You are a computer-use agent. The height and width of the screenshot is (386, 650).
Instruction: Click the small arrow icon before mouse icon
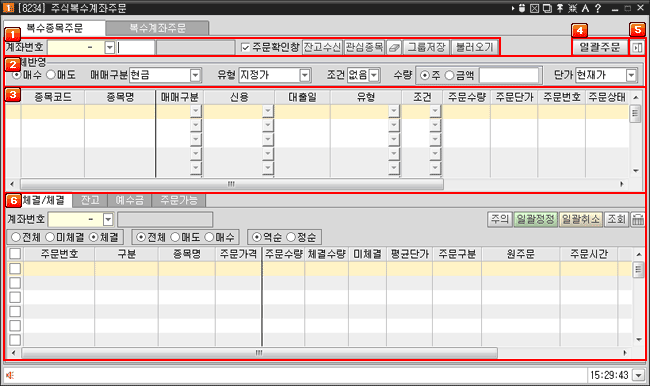pyautogui.click(x=513, y=8)
